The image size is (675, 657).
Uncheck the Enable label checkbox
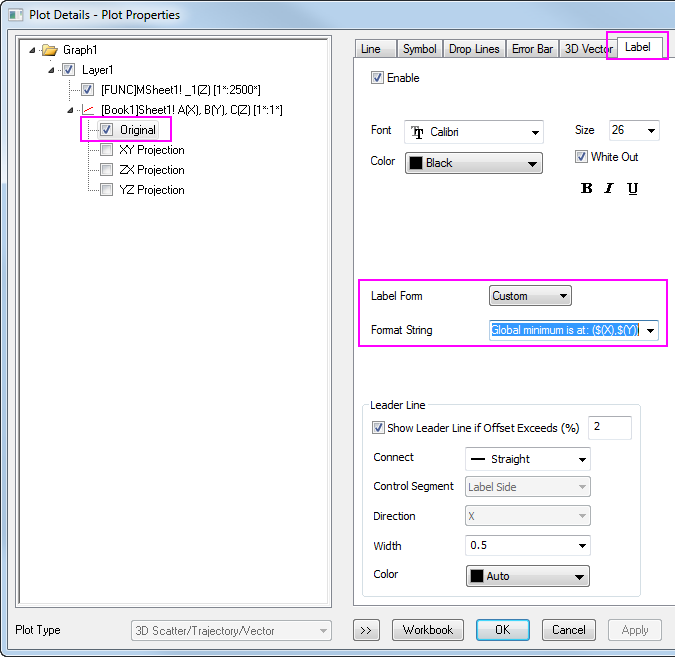[x=377, y=78]
